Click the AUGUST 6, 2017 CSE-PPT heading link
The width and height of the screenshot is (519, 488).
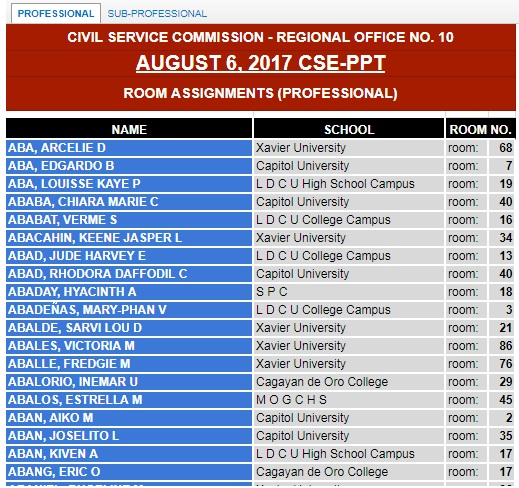[260, 63]
